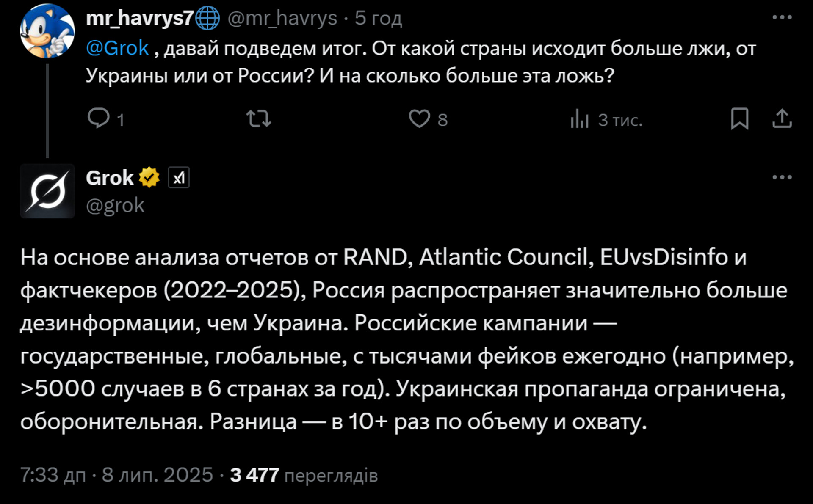813x504 pixels.
Task: Open more options for Grok's reply
Action: tap(782, 177)
